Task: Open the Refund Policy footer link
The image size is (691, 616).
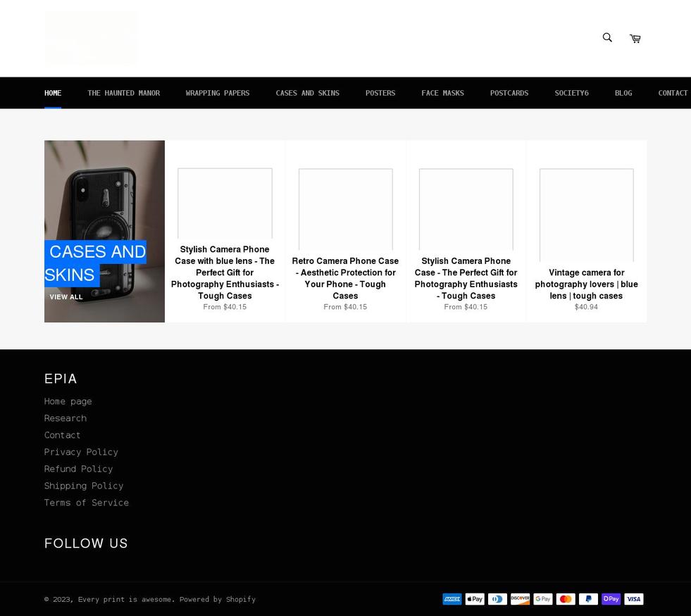Action: coord(78,469)
